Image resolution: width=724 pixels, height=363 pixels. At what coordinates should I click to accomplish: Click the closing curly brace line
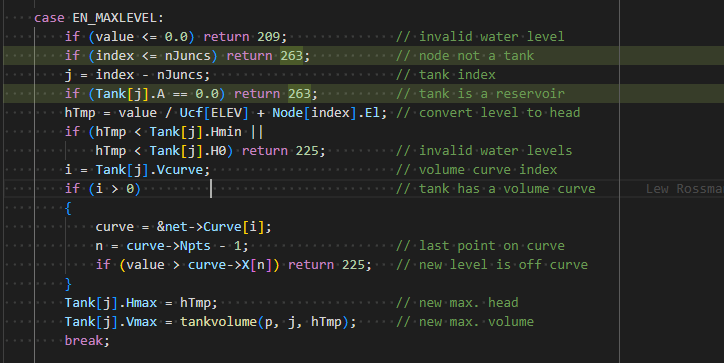(68, 284)
